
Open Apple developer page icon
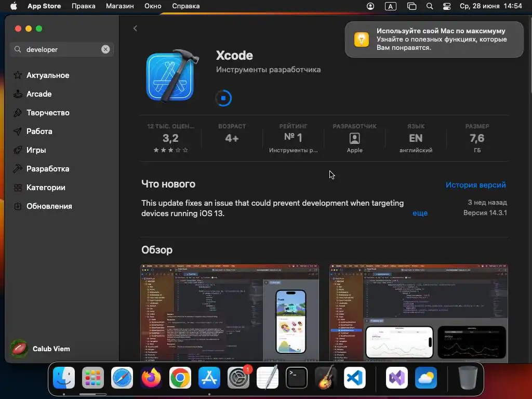tap(354, 138)
